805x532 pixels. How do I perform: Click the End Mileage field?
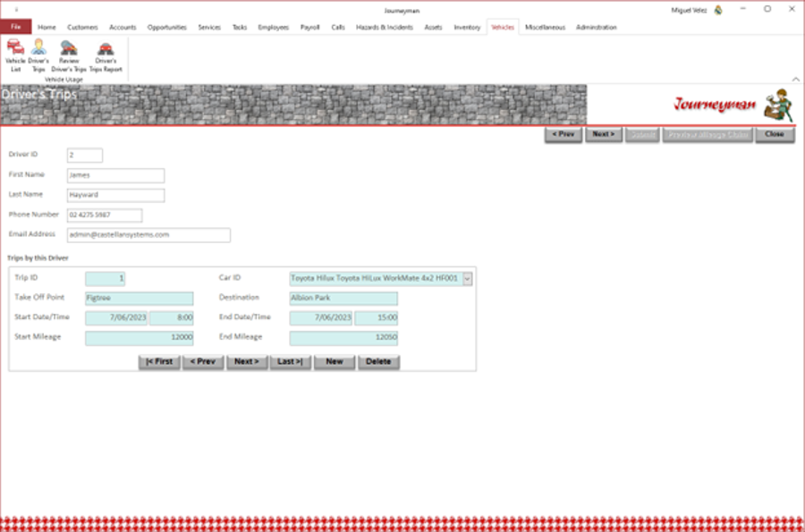(343, 338)
